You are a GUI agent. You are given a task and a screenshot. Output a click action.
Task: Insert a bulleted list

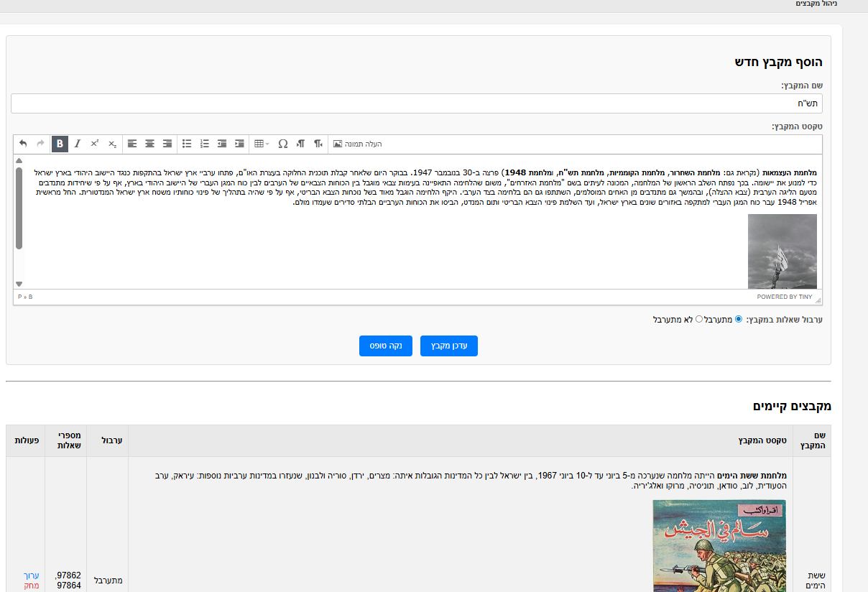[x=187, y=144]
